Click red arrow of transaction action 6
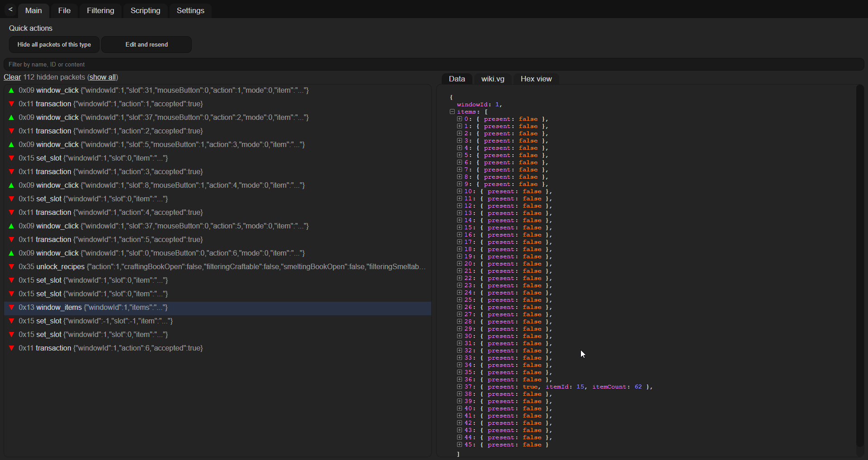868x460 pixels. [x=11, y=348]
